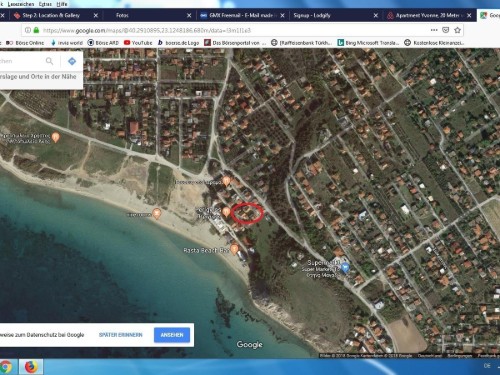Click the Bedingungen footer link

coord(460,356)
